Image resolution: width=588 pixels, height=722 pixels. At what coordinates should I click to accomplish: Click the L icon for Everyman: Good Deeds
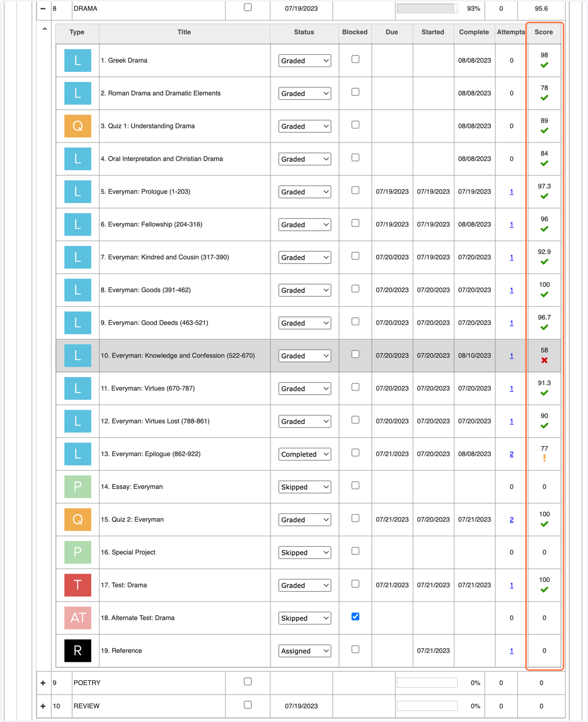(x=77, y=323)
